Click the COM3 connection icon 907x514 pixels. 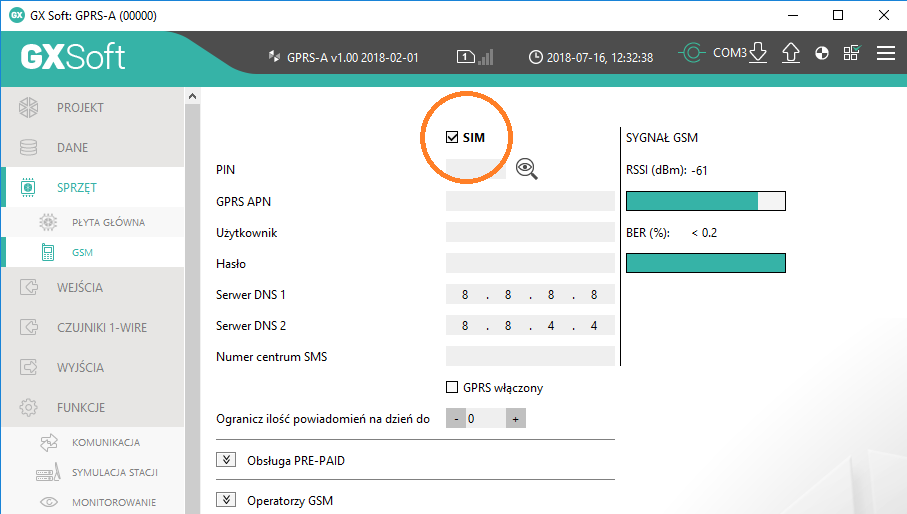click(692, 53)
